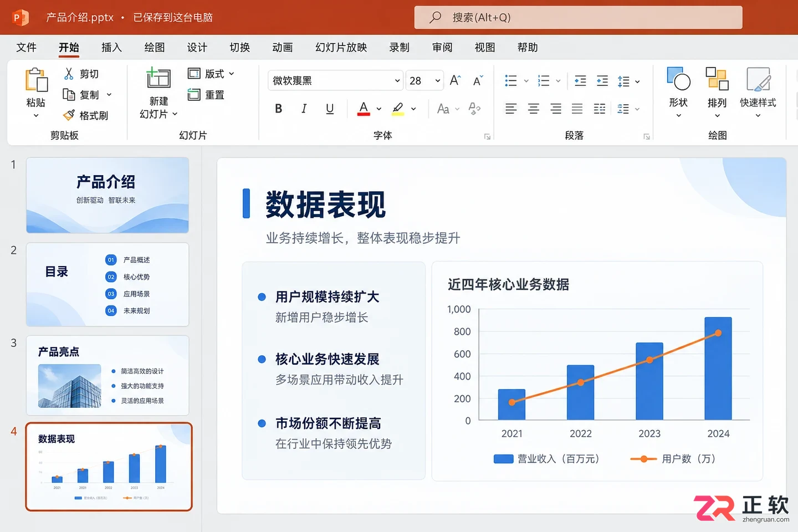The width and height of the screenshot is (798, 532).
Task: Switch to the Slide Show (幻灯片放映) tab
Action: tap(341, 48)
